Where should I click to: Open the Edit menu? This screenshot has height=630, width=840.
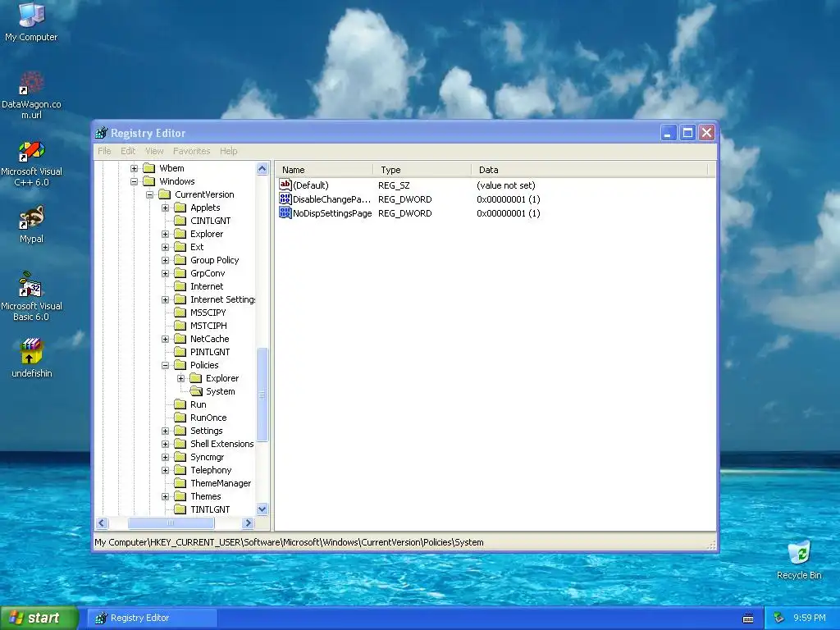click(x=128, y=151)
